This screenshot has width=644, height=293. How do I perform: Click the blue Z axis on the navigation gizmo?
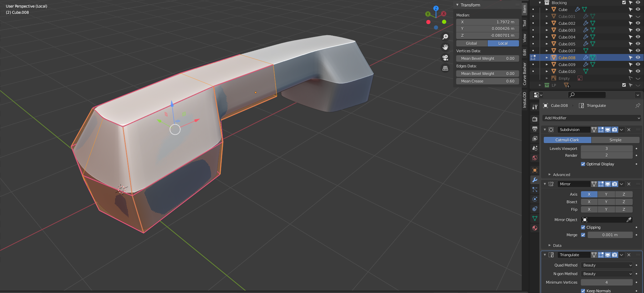436,8
